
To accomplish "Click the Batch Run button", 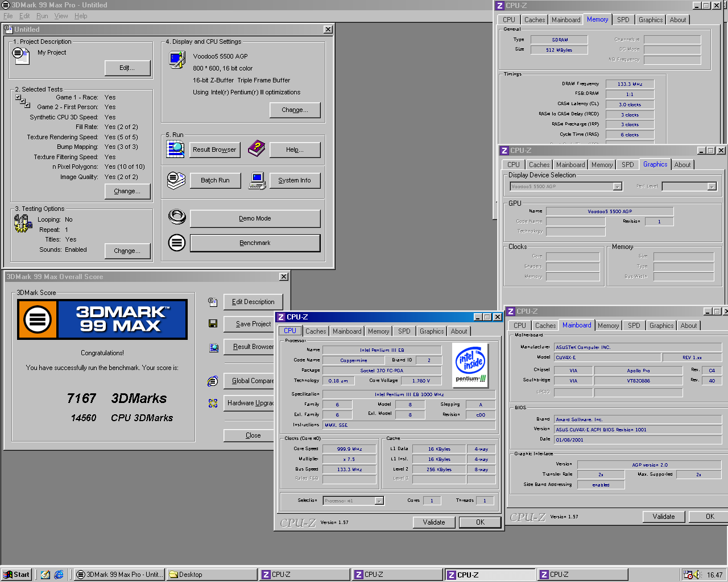I will [x=215, y=180].
